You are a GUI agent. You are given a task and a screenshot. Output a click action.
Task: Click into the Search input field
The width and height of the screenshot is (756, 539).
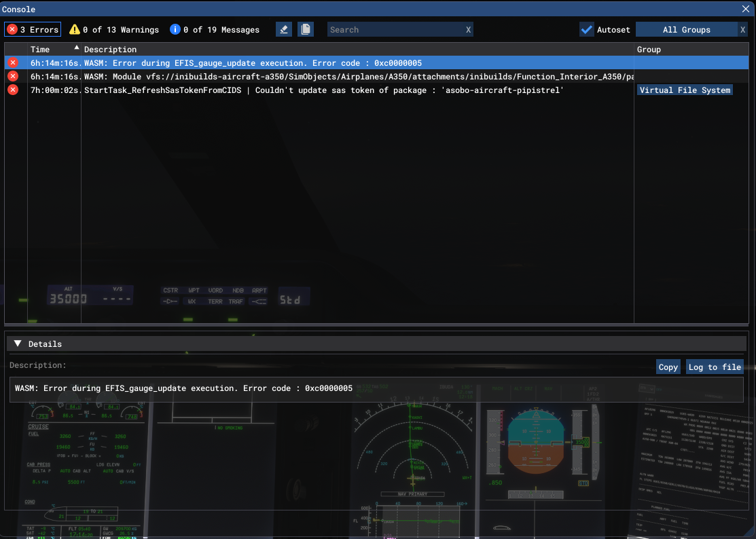click(x=394, y=30)
